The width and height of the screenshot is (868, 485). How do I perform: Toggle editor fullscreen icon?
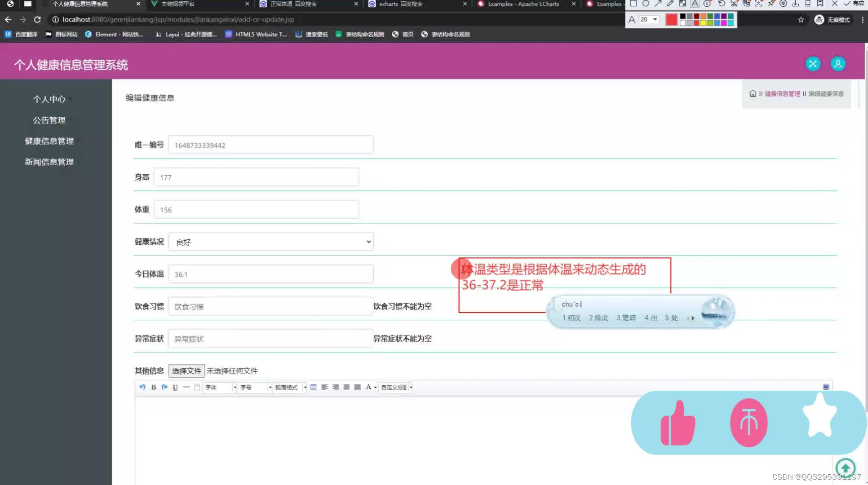click(x=826, y=387)
